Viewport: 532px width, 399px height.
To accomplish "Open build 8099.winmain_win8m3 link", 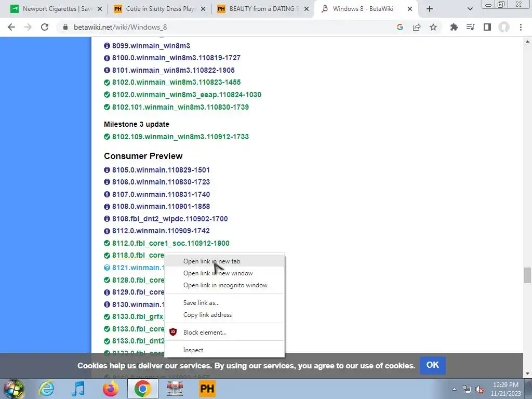I will [151, 46].
